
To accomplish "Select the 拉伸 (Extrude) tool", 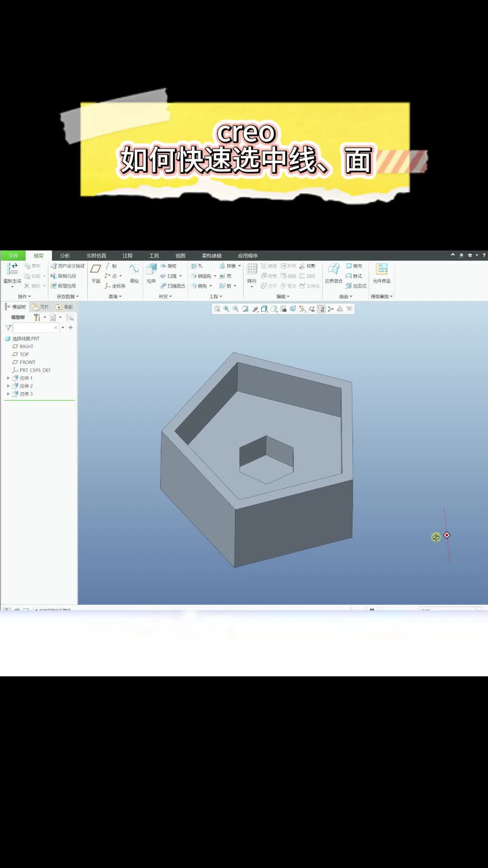I will click(x=151, y=273).
